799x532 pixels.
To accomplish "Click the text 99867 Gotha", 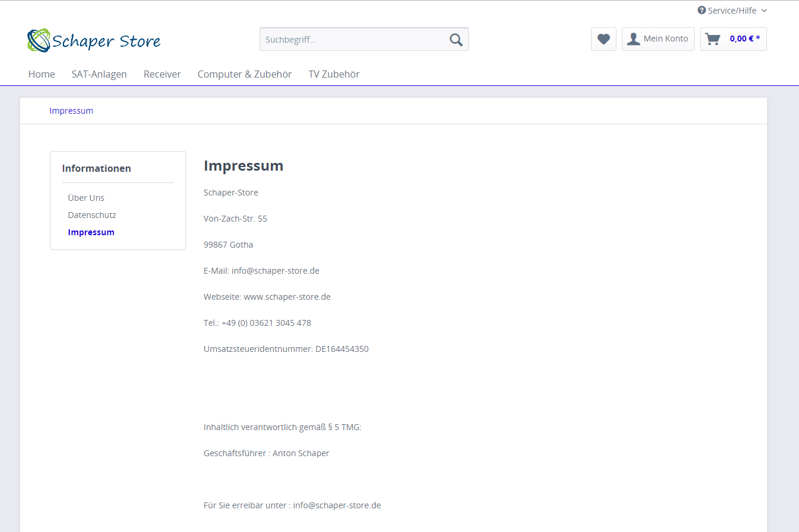I will pyautogui.click(x=228, y=245).
